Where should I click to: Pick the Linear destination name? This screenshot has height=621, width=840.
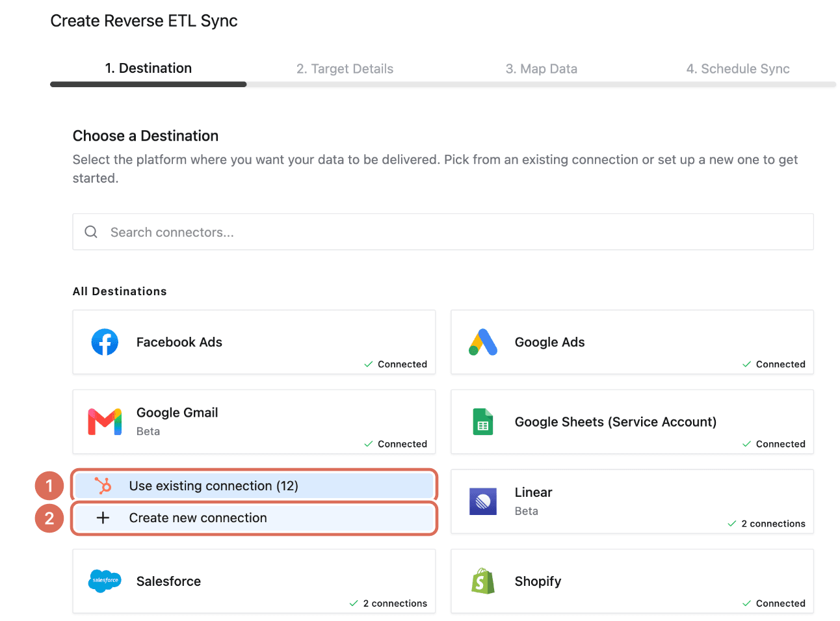click(x=534, y=492)
